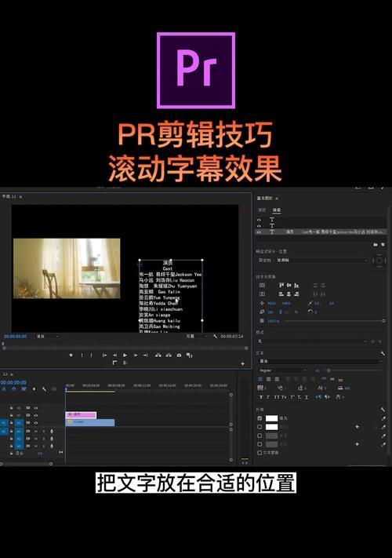Viewport: 392px width, 558px height.
Task: Click the Underline T button
Action: click(x=307, y=397)
